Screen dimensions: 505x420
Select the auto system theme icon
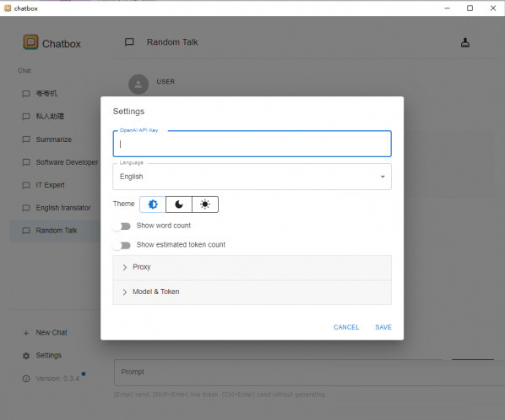pyautogui.click(x=153, y=205)
